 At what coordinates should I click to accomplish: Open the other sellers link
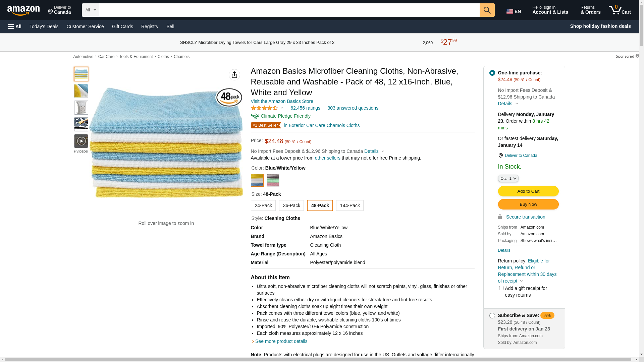[x=327, y=158]
